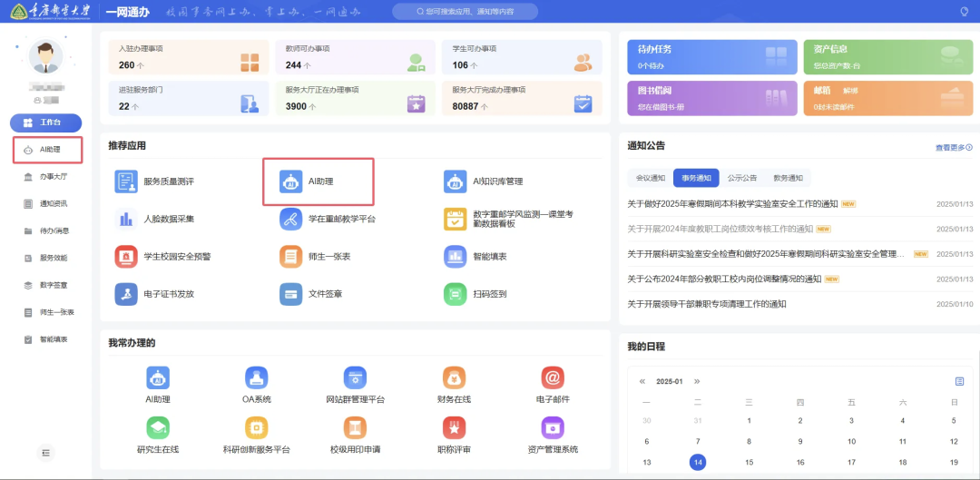Screen dimensions: 980x480
Task: Open the 资产信息 green card
Action: pyautogui.click(x=888, y=57)
